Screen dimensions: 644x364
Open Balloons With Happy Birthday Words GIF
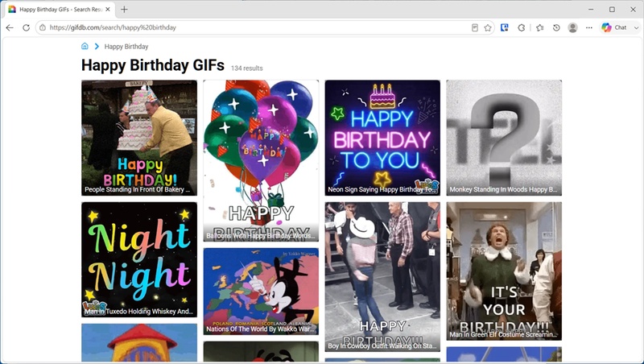click(261, 160)
